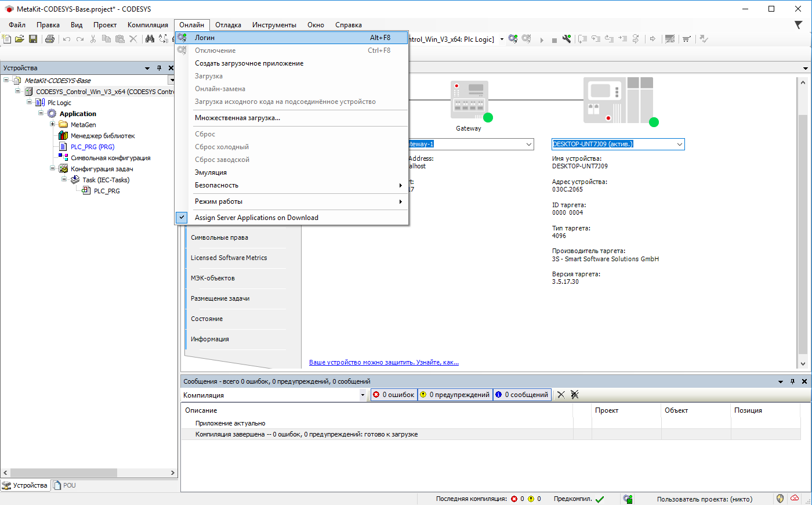Toggle the Messages panel pin icon
Screen dimensions: 812x505
[x=792, y=381]
